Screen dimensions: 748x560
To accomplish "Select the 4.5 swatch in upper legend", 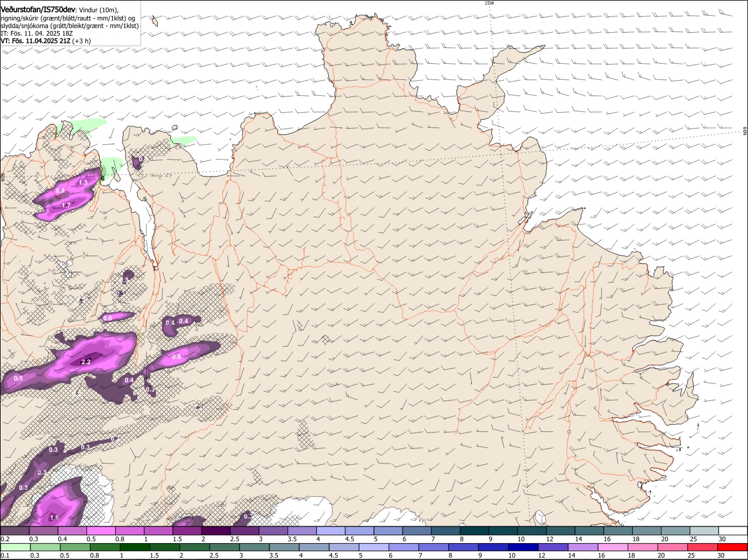I will tap(359, 530).
